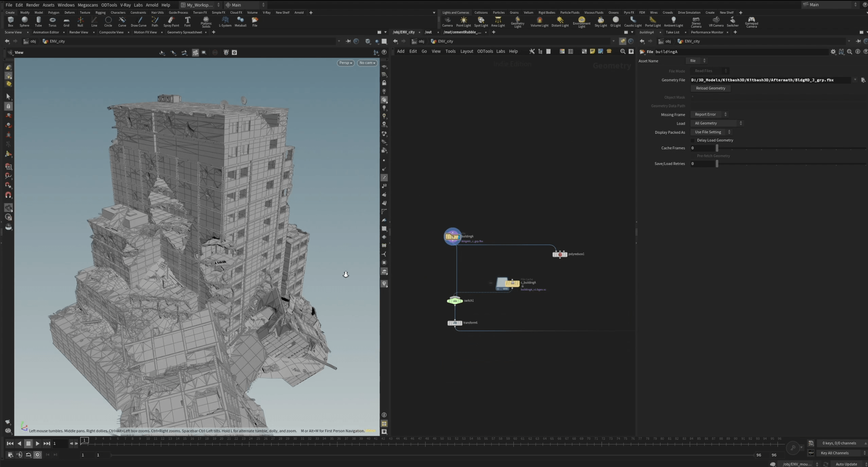Add a Spot Light from the shelf
The height and width of the screenshot is (467, 868).
coord(481,21)
